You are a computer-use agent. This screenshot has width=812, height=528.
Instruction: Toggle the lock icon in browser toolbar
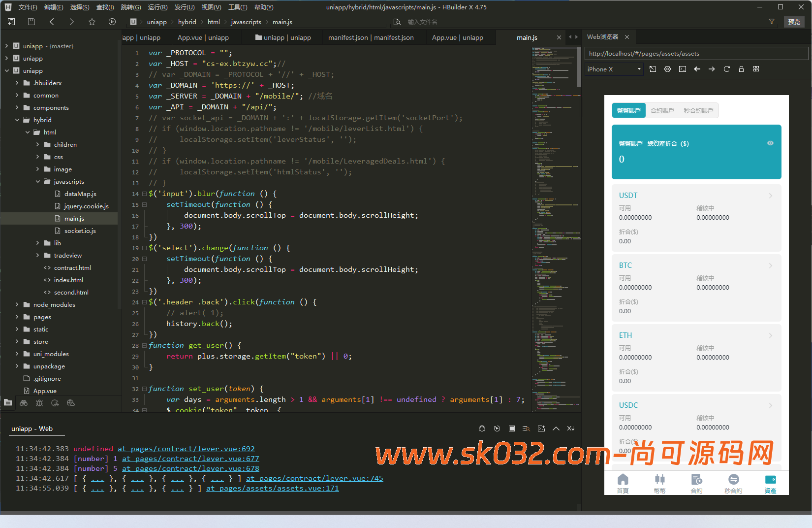click(x=741, y=69)
